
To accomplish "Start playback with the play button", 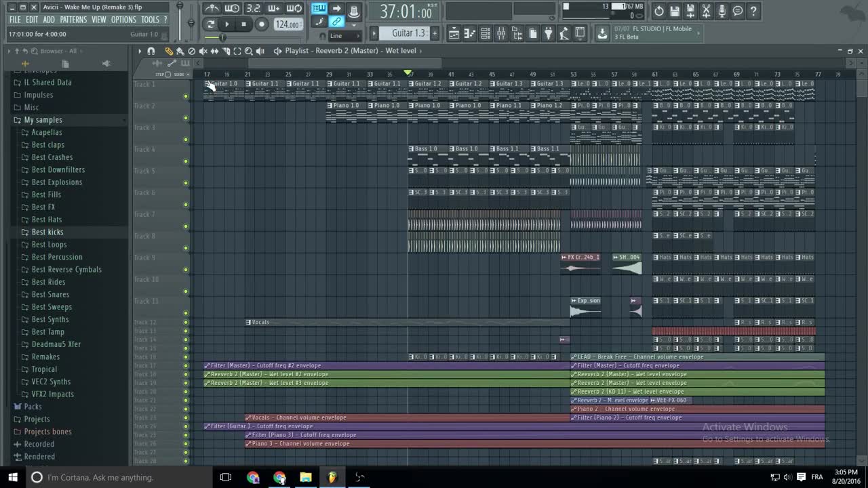I will (x=227, y=24).
